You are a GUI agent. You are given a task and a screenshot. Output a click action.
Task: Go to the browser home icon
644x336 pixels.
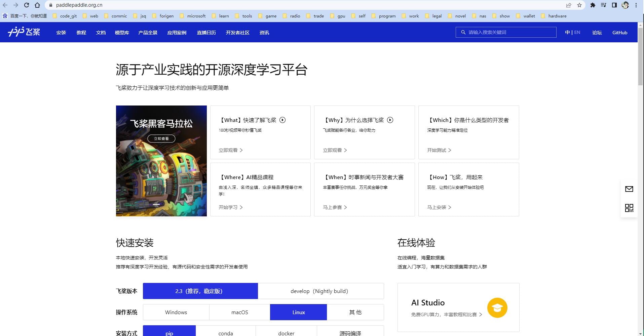point(37,5)
